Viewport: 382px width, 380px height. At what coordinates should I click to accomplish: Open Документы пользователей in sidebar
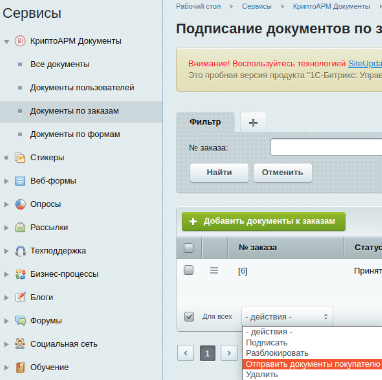pyautogui.click(x=82, y=88)
